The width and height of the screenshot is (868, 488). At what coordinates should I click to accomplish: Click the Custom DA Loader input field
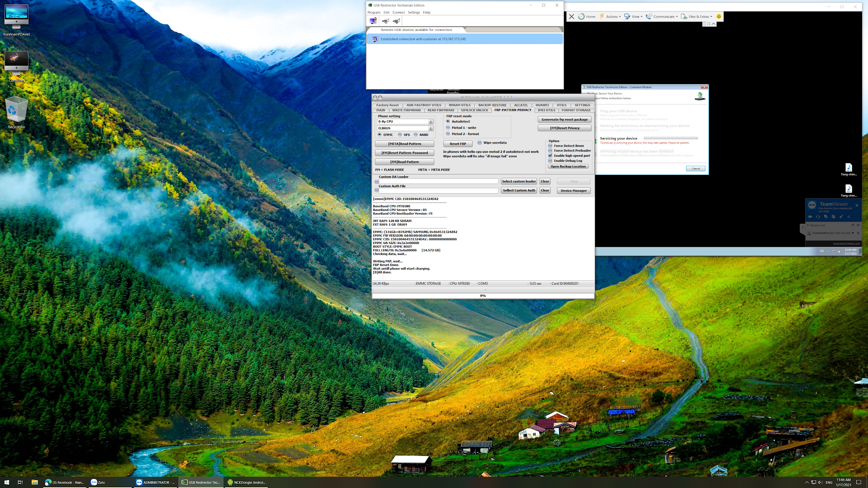coord(438,181)
